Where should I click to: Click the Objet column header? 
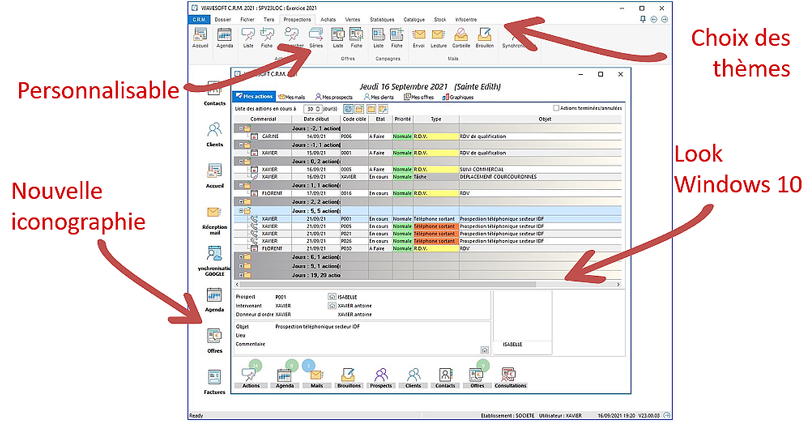coord(543,119)
